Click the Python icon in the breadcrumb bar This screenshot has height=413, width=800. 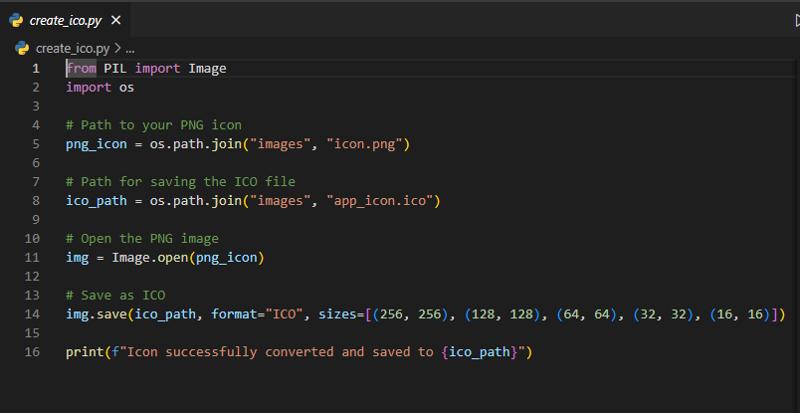click(x=22, y=48)
